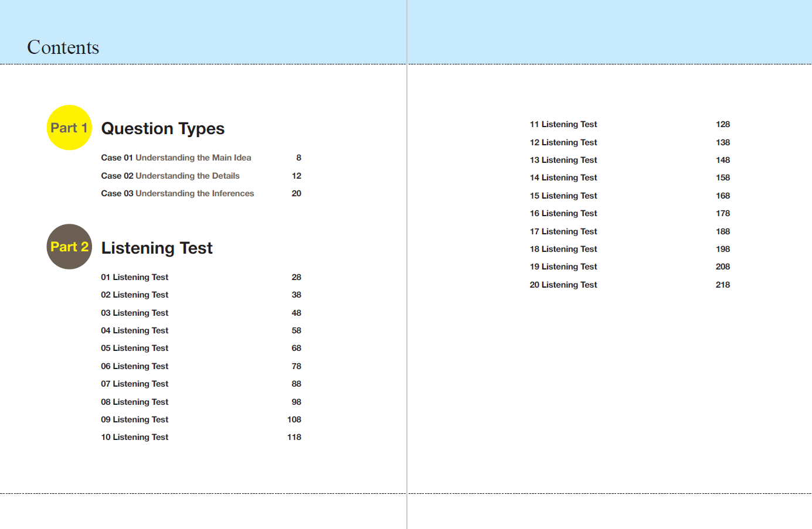Click the 18 Listening Test entry
The width and height of the screenshot is (812, 529).
tap(563, 249)
